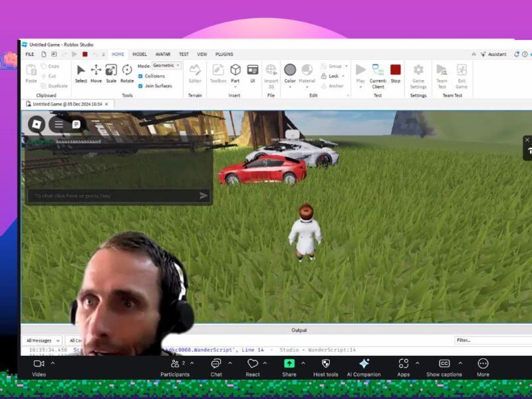Choose the Rotate tool
Viewport: 532px width, 399px height.
tap(127, 70)
